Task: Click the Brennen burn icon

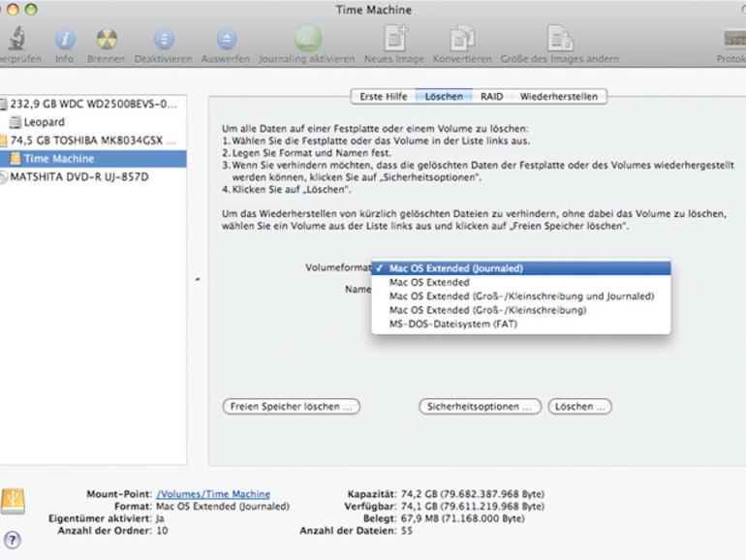Action: point(107,39)
